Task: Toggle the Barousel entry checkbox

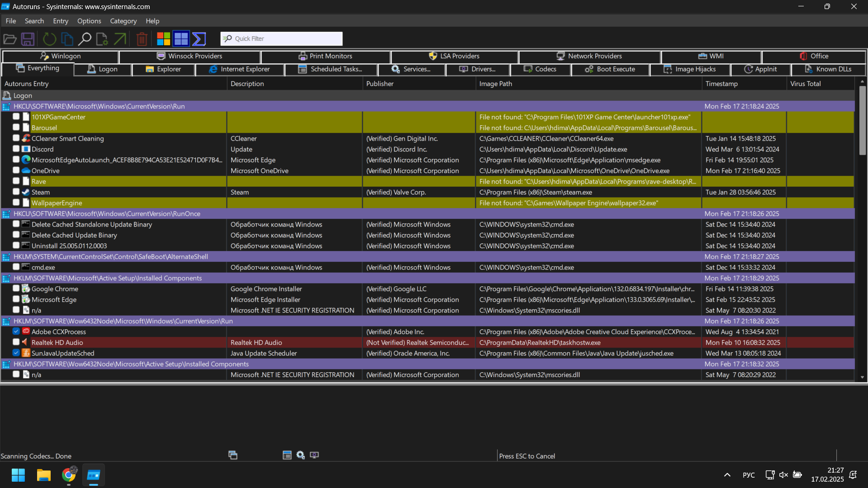Action: pyautogui.click(x=16, y=128)
